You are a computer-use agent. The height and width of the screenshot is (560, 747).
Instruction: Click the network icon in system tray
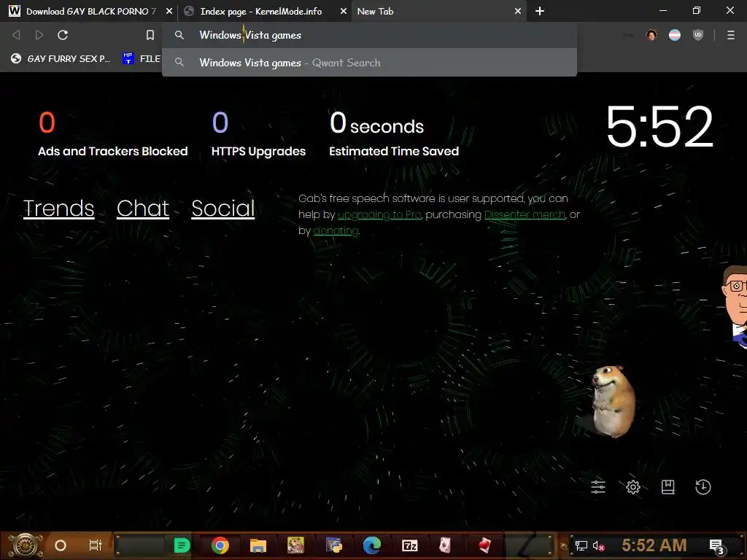581,545
